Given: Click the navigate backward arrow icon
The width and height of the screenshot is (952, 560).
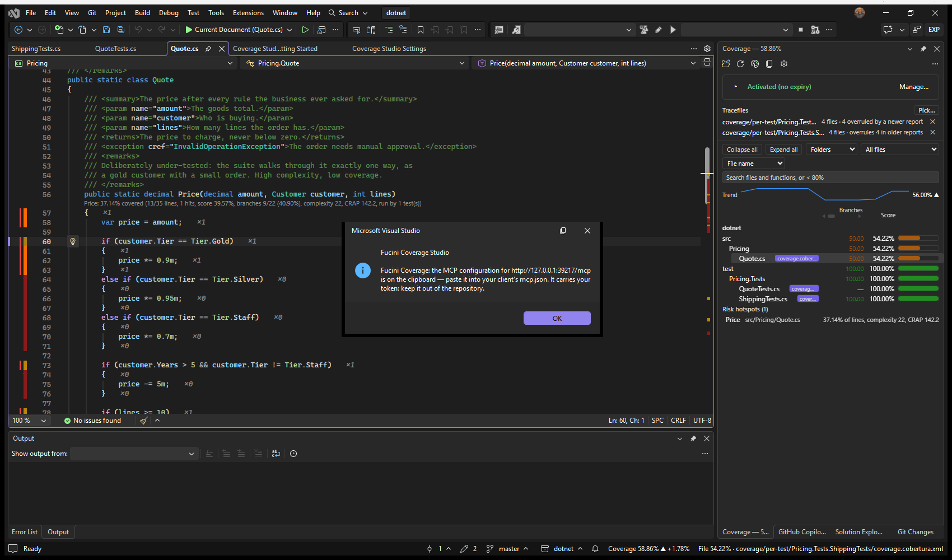Looking at the screenshot, I should click(18, 30).
